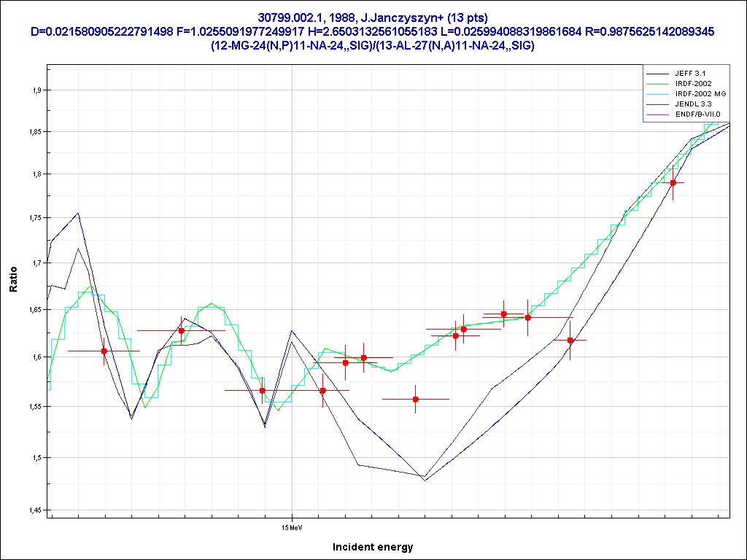Click the 1,5 y-axis tick label
Screen dimensions: 747x560
click(36, 458)
